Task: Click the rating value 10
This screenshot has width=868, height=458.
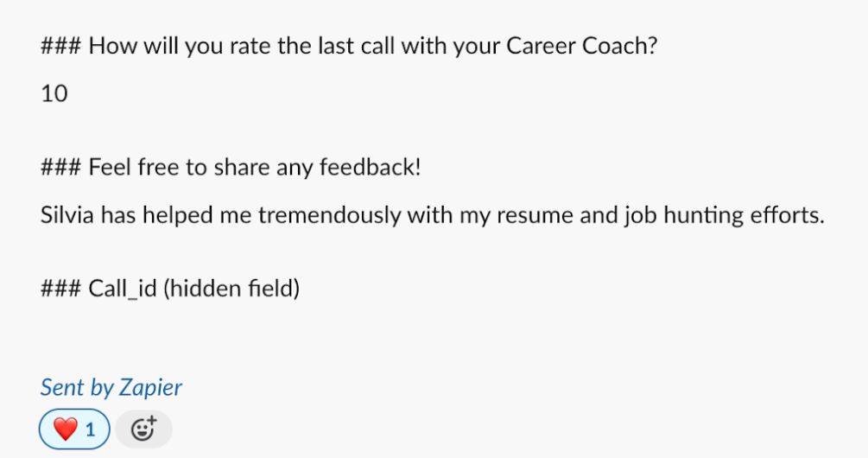Action: click(x=54, y=93)
